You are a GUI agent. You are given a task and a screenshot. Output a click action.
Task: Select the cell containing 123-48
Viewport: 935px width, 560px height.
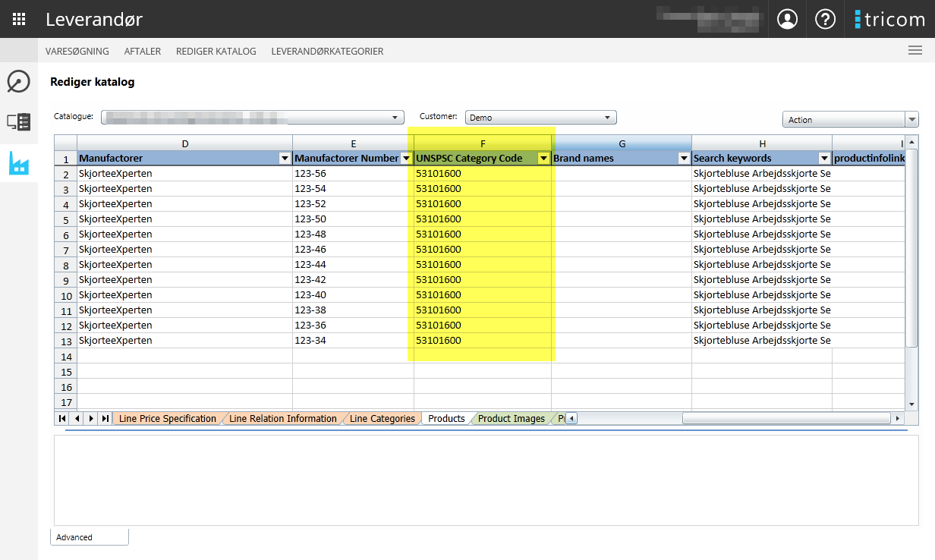pyautogui.click(x=354, y=234)
